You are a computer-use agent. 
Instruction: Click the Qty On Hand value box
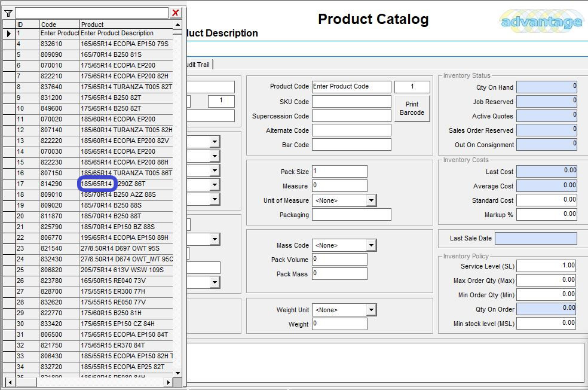[x=546, y=87]
